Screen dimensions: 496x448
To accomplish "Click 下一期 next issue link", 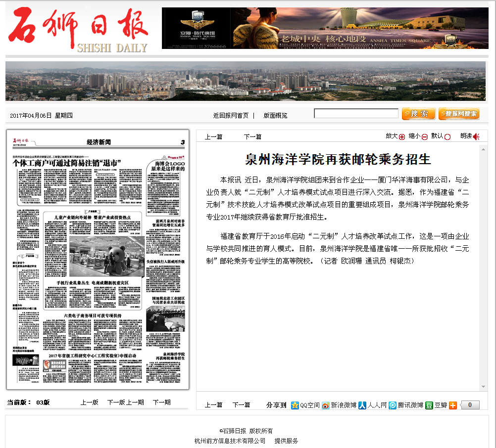I will 161,402.
